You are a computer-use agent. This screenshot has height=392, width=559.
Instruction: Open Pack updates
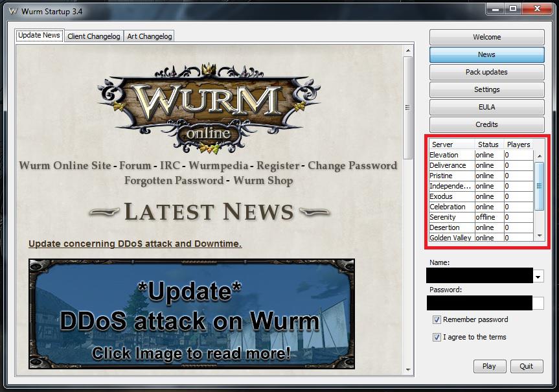(x=486, y=72)
